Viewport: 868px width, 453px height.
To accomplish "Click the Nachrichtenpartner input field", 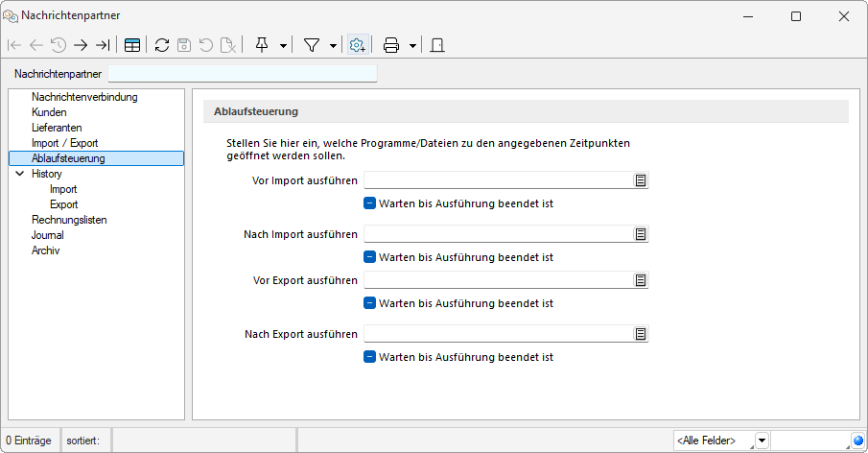I will click(243, 74).
